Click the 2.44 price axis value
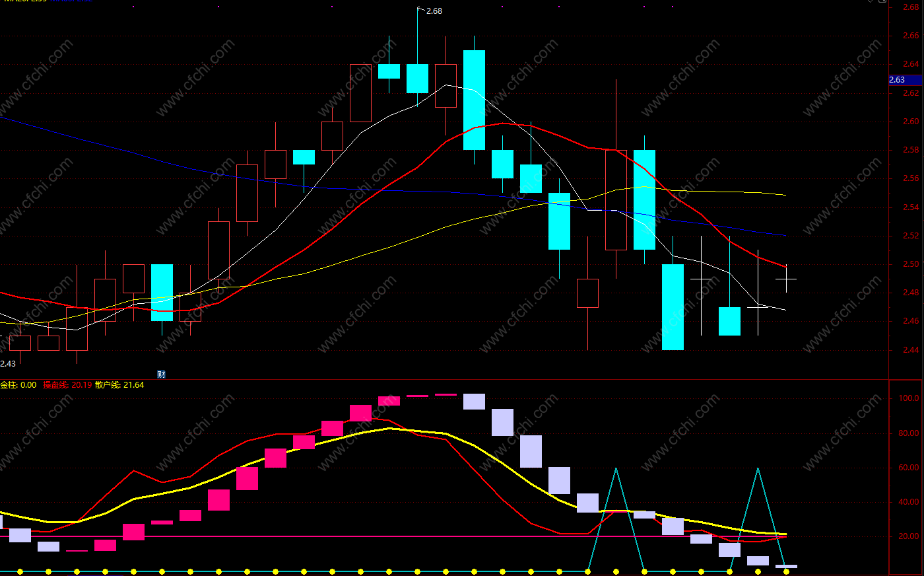 tap(911, 350)
